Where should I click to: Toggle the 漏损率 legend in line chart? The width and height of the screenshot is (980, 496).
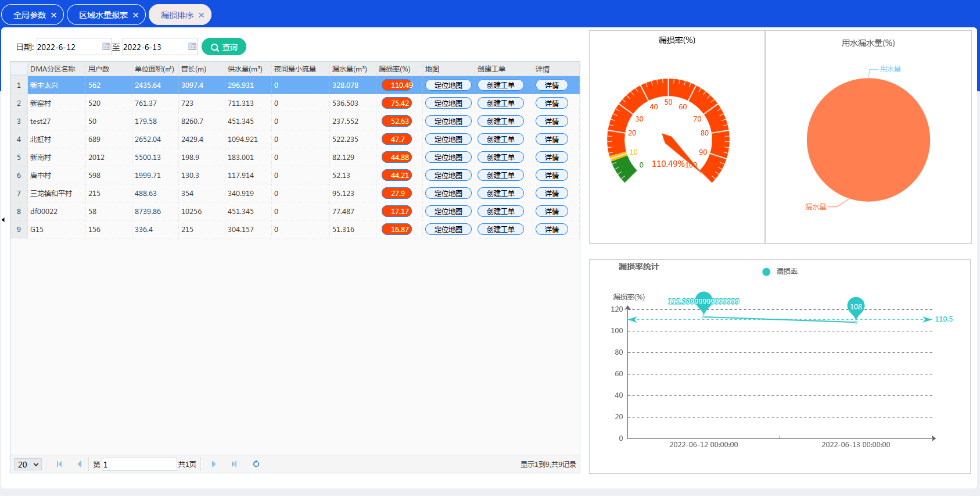coord(780,272)
